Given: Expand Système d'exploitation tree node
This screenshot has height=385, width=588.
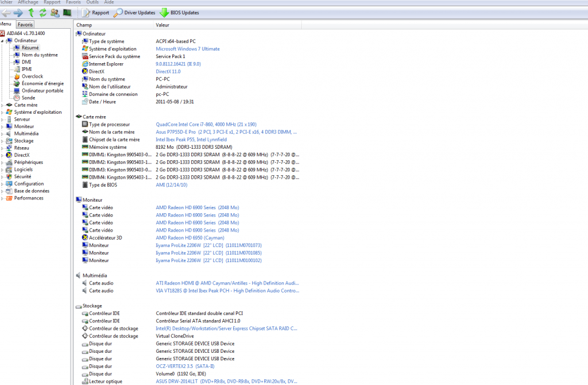Looking at the screenshot, I should [x=2, y=112].
